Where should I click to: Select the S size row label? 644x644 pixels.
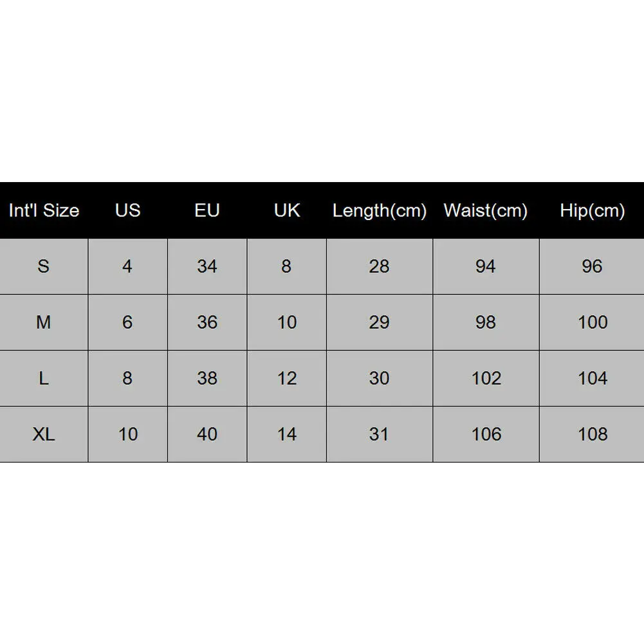point(44,266)
